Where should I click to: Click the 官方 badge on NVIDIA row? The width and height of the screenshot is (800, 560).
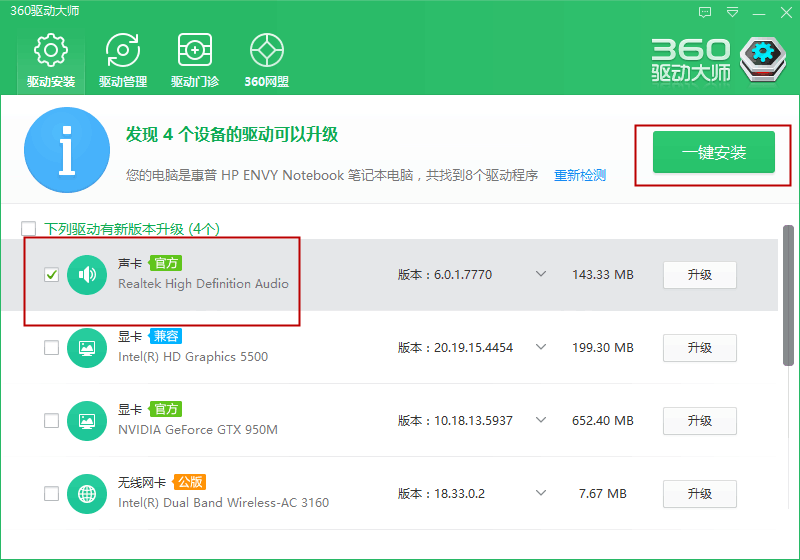166,409
